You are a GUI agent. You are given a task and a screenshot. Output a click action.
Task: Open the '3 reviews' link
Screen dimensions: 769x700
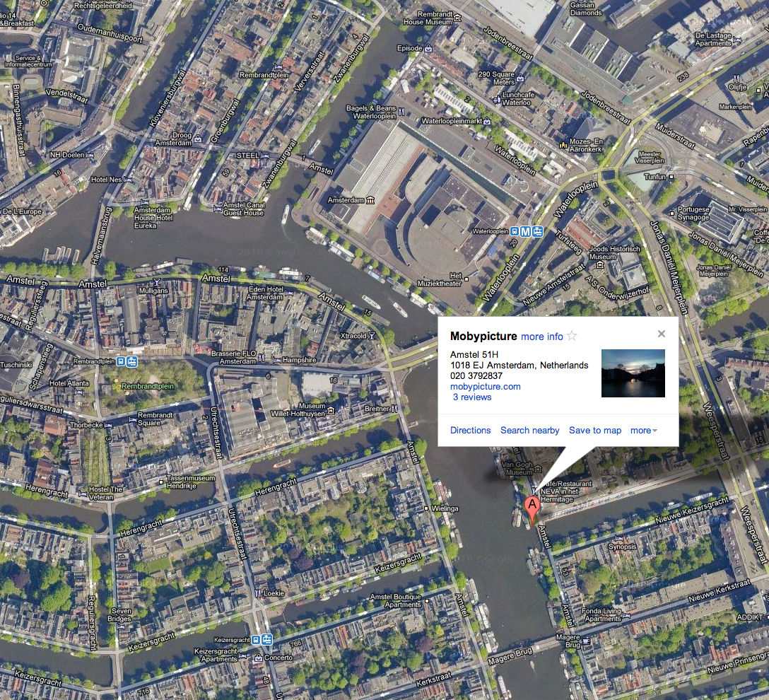tap(472, 397)
